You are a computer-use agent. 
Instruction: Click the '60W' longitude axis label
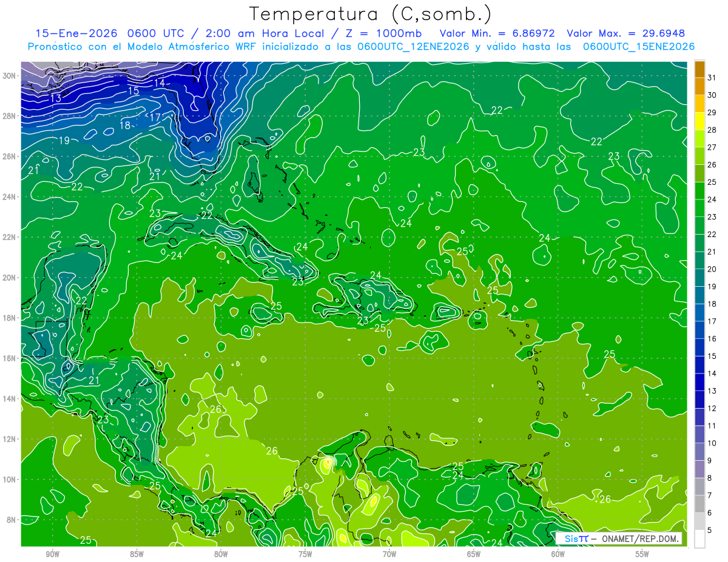[558, 554]
